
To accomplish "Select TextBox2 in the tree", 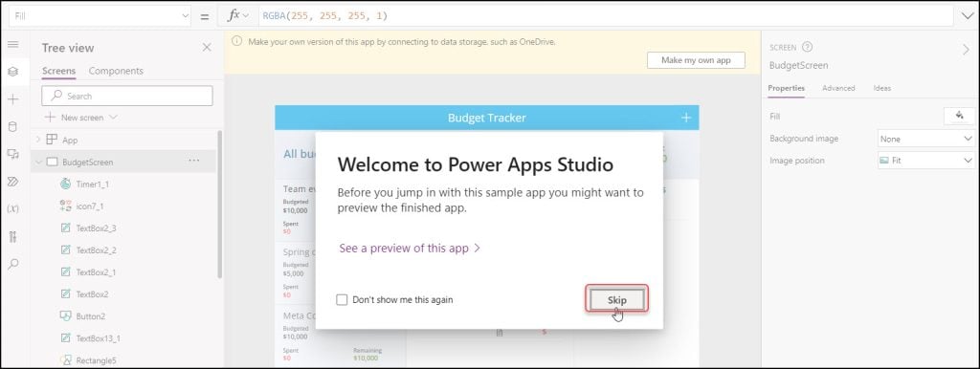I will pyautogui.click(x=92, y=294).
